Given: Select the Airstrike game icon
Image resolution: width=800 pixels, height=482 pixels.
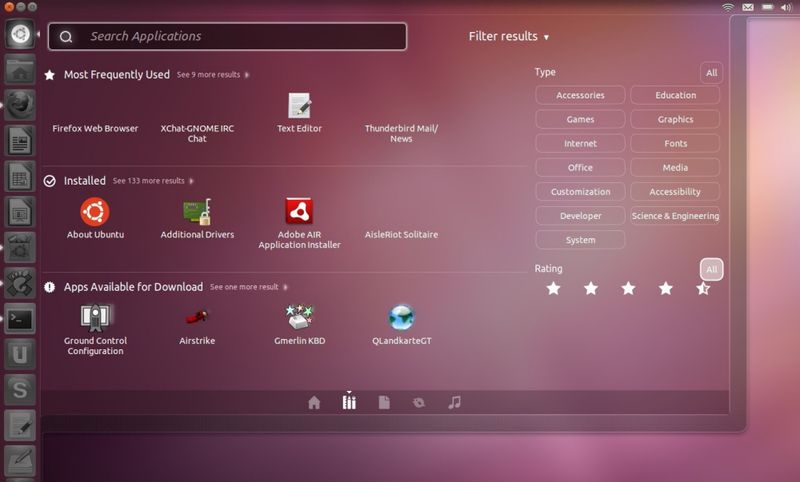Looking at the screenshot, I should pos(197,317).
